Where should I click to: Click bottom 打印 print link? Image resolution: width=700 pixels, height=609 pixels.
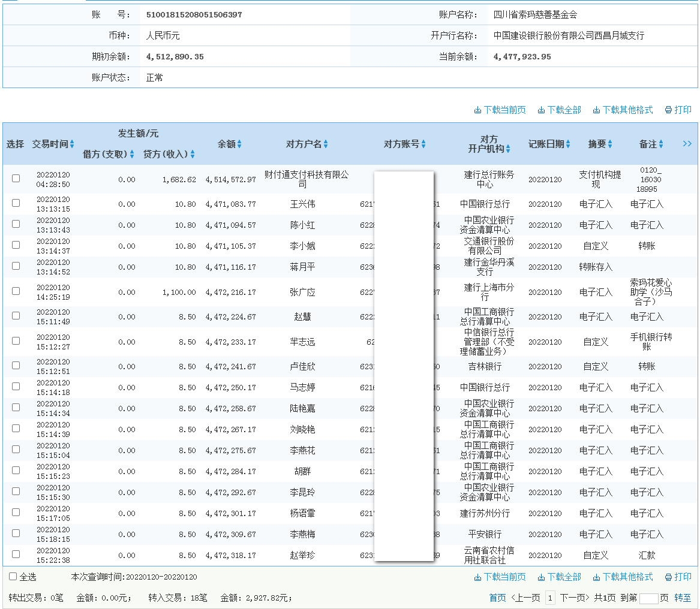click(x=678, y=577)
